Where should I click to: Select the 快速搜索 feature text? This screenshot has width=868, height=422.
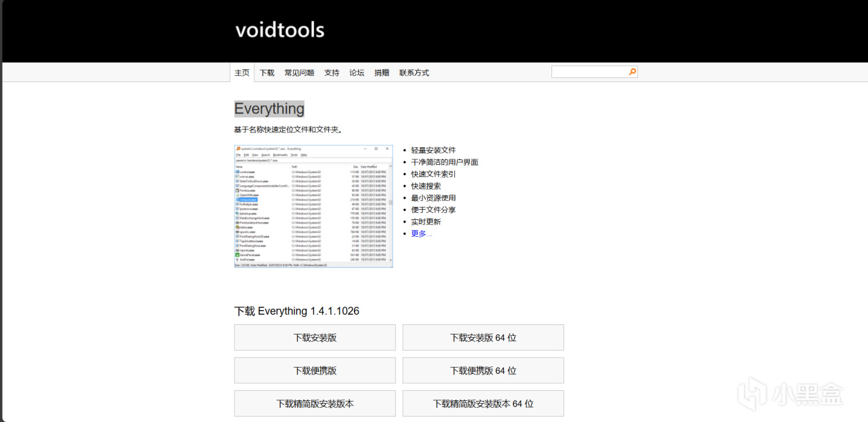pyautogui.click(x=426, y=186)
